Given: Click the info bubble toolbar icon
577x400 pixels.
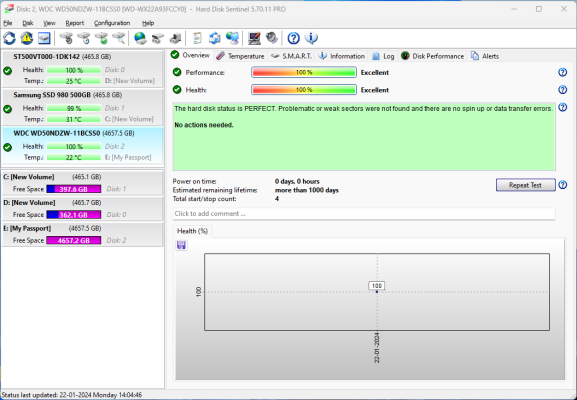Looking at the screenshot, I should (x=311, y=38).
